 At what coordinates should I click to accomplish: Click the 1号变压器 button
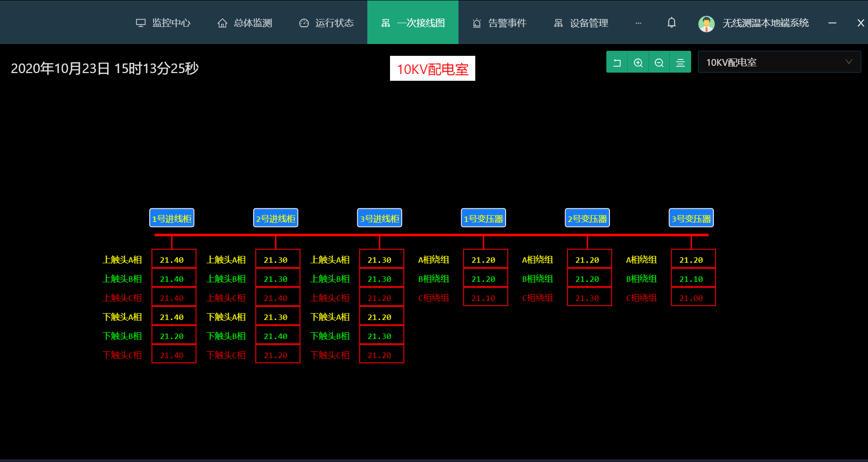click(x=483, y=218)
